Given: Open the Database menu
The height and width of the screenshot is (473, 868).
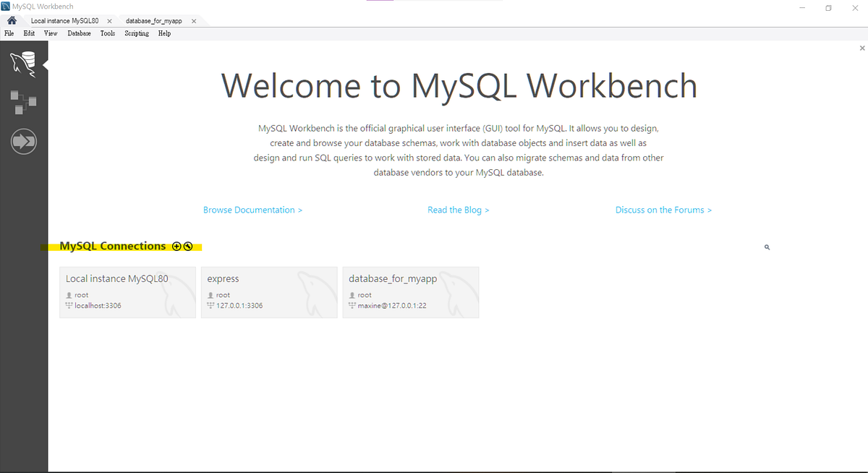Looking at the screenshot, I should pos(78,33).
